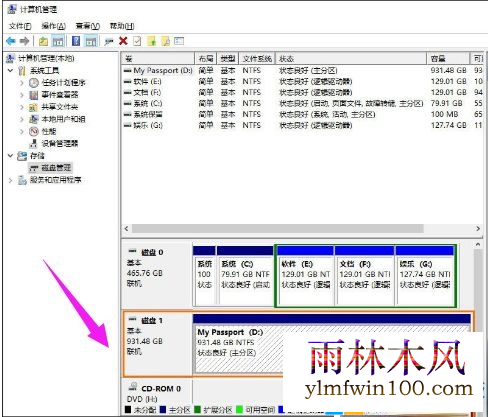Select the 系统 (C:) 79.91 GB partition block on 磁盘 0
Viewport: 488px width, 417px height.
click(245, 276)
